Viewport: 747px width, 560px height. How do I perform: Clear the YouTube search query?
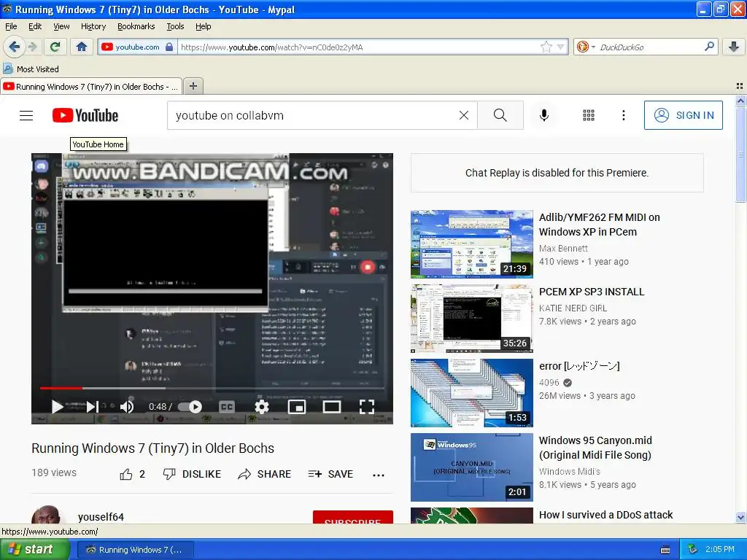pos(463,115)
